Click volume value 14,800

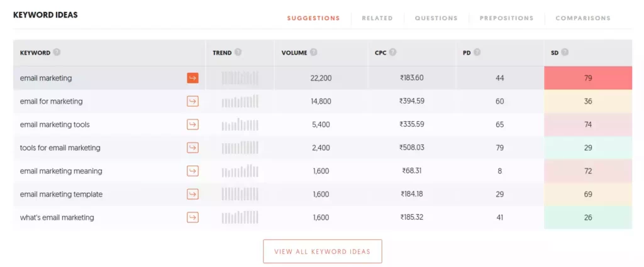321,101
